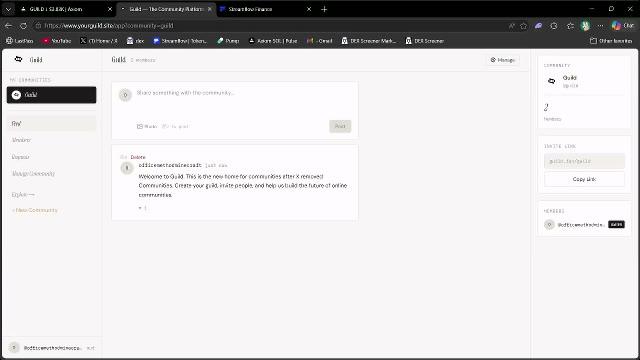Screen dimensions: 640x360
Task: Open the Gmail bookmark
Action: tap(320, 41)
